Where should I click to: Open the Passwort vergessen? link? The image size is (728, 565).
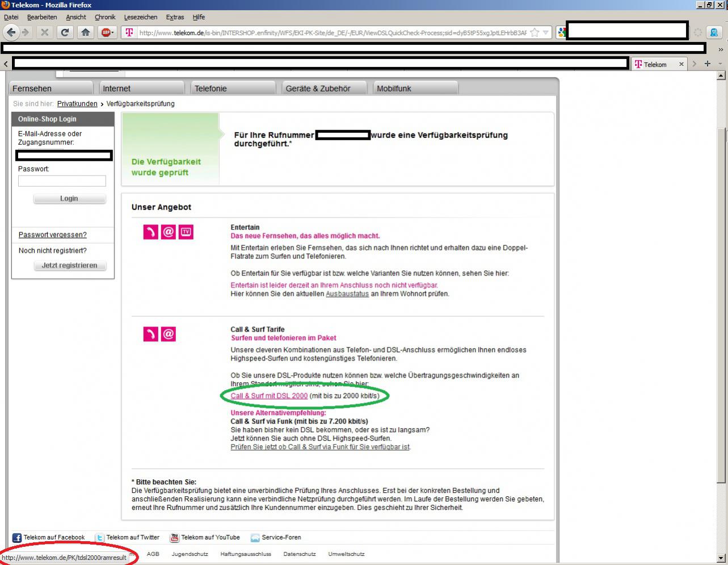point(53,235)
